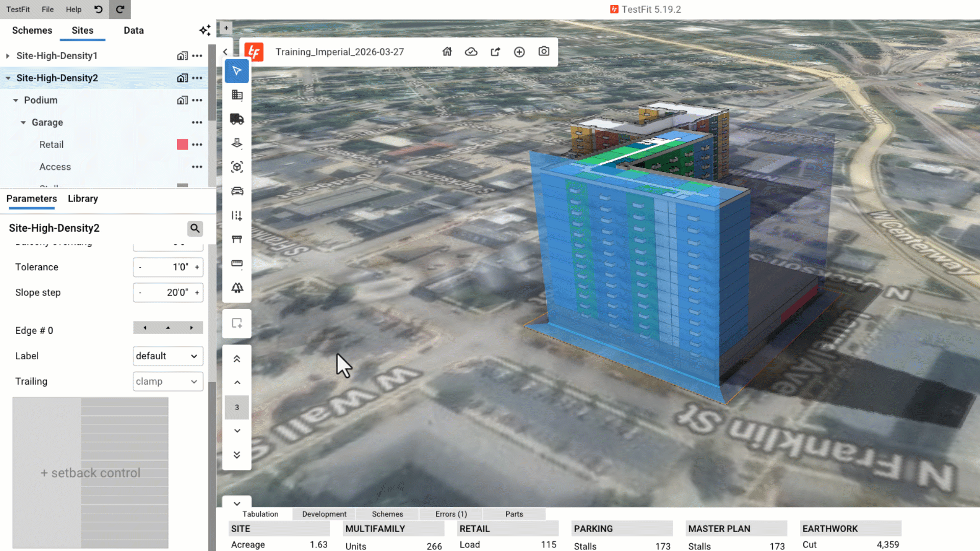Open the File menu
The image size is (980, 551).
[47, 9]
